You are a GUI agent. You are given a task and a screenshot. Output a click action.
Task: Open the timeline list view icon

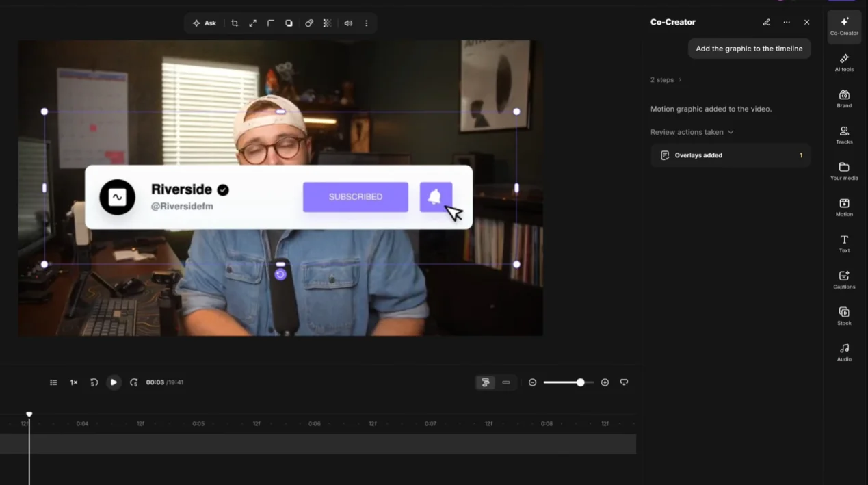(53, 382)
